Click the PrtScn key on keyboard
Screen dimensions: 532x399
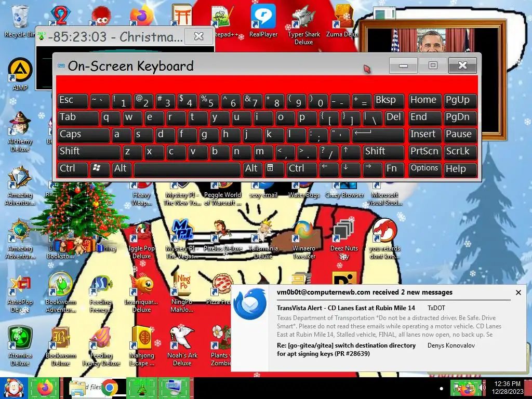pyautogui.click(x=425, y=152)
